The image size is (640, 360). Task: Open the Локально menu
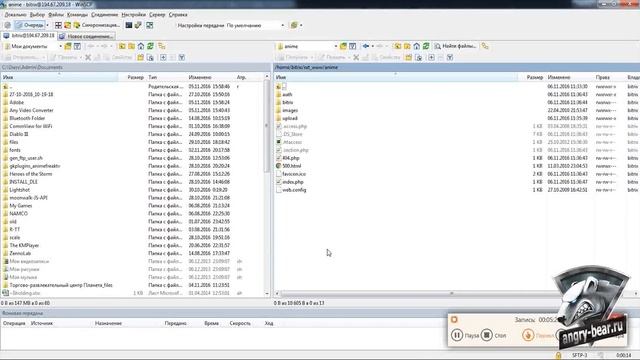pos(15,15)
